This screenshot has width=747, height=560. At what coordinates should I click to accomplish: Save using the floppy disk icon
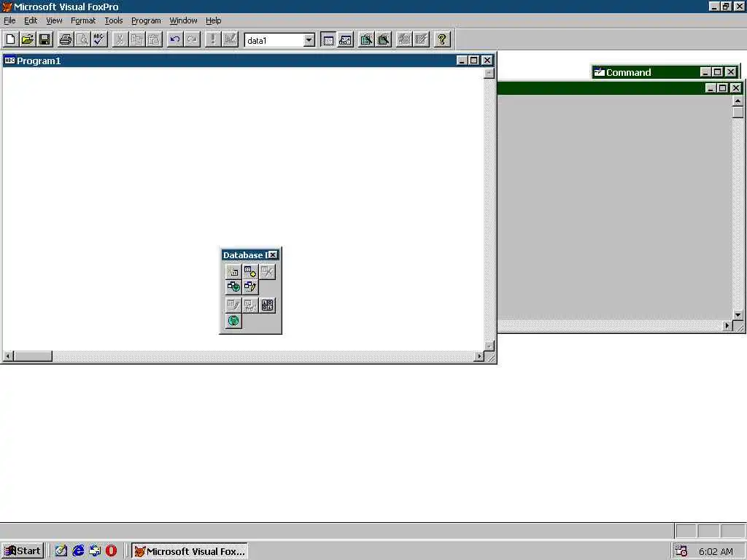44,39
